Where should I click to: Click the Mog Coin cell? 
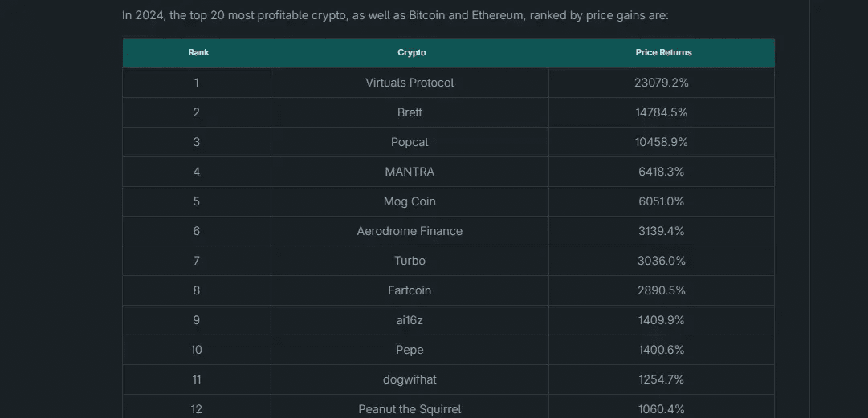tap(410, 202)
